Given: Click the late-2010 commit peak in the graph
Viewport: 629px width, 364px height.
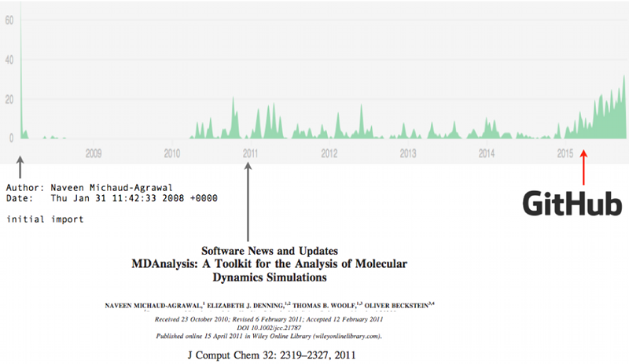Looking at the screenshot, I should [x=234, y=118].
